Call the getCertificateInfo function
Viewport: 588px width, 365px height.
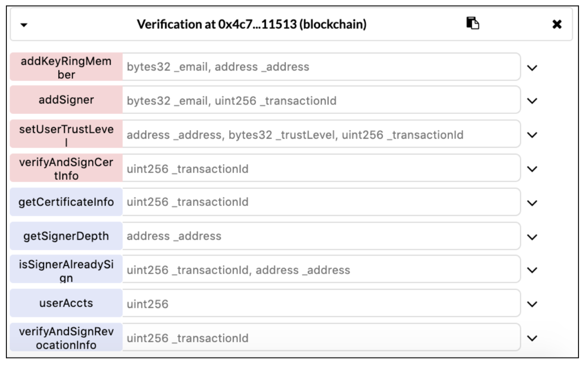(66, 202)
